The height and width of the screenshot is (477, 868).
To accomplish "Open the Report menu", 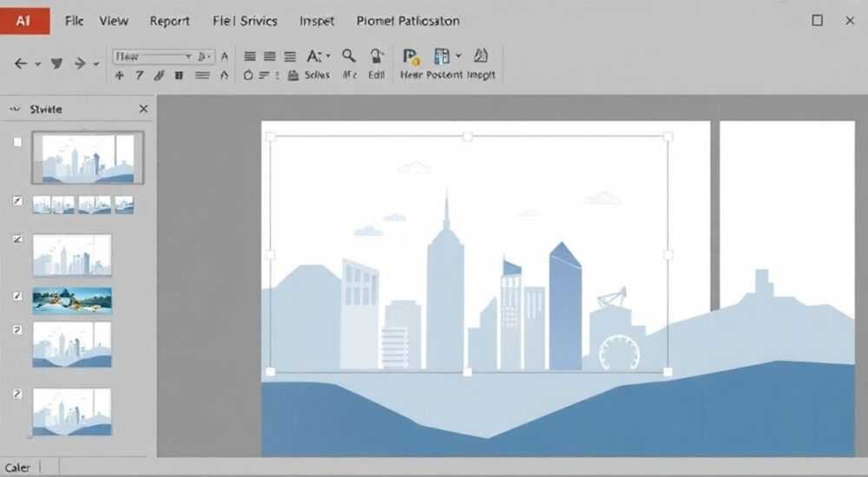I will tap(169, 21).
